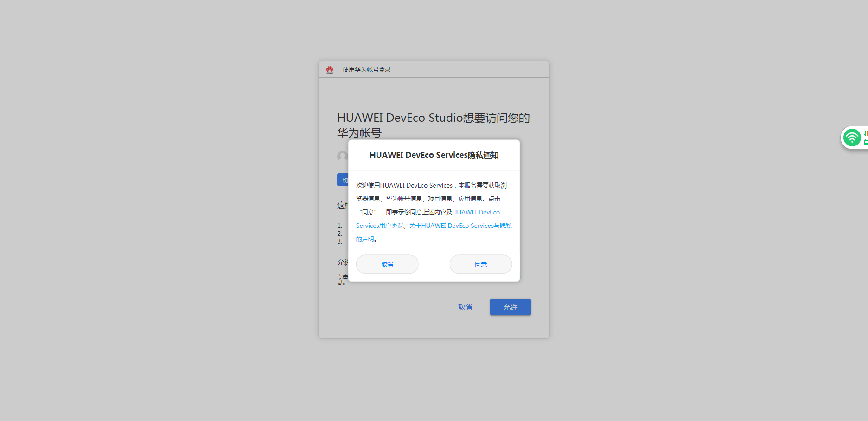Click the 取消 link beside 允许
The width and height of the screenshot is (868, 421).
pyautogui.click(x=465, y=307)
